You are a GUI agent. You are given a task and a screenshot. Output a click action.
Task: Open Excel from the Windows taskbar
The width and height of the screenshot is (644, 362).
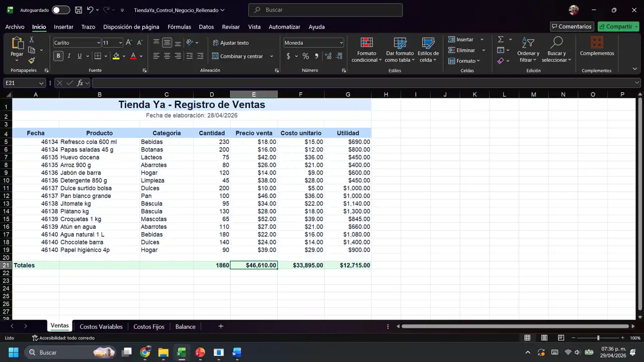[x=181, y=352]
